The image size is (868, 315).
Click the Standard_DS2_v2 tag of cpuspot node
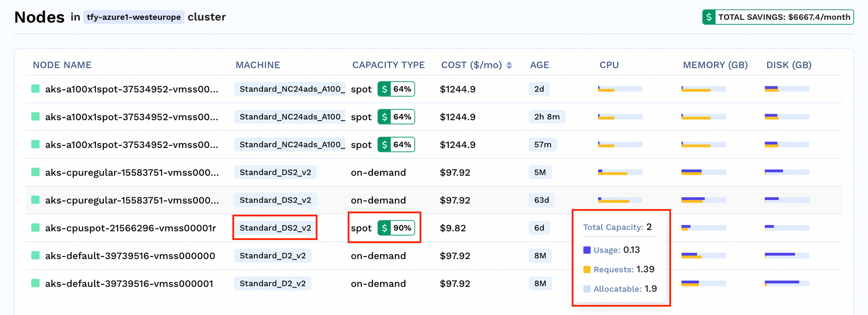click(275, 228)
